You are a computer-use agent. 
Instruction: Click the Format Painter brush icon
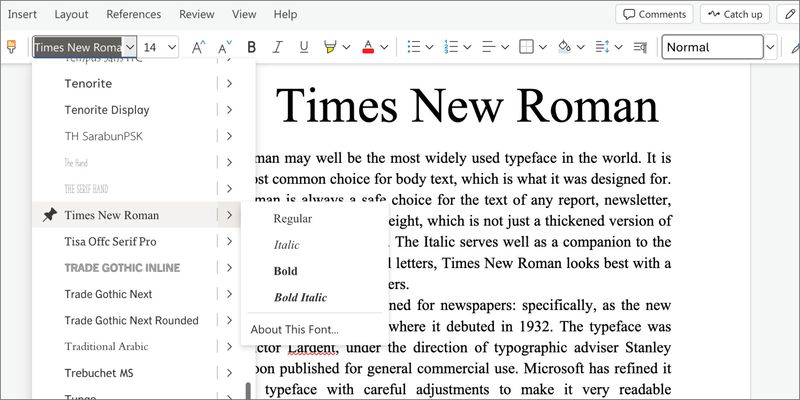pos(11,47)
